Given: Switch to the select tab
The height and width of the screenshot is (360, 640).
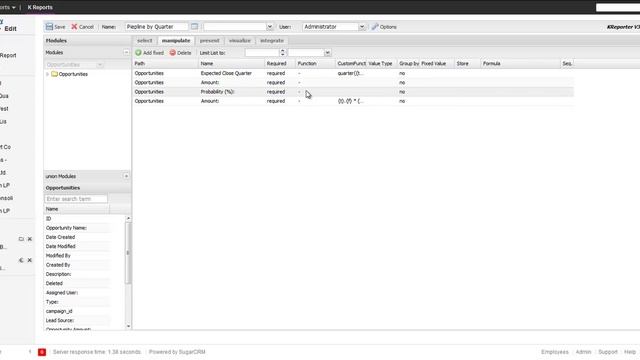Looking at the screenshot, I should coord(144,40).
